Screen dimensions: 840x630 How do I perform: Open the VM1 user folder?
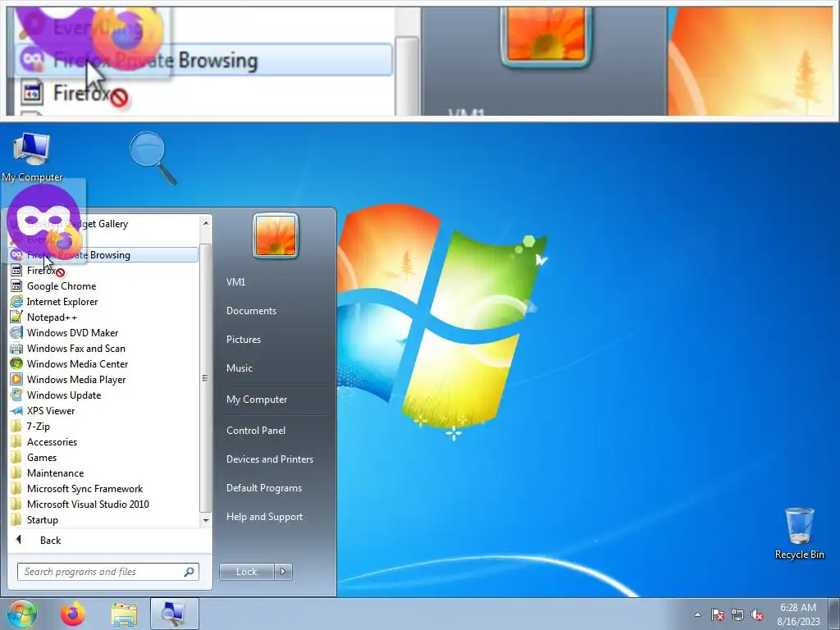pos(235,282)
